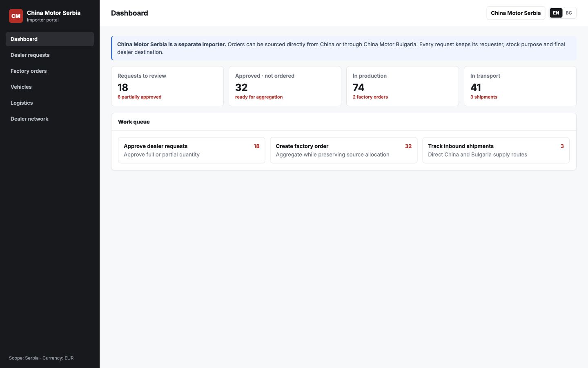Select the In transport stat card
Screen dimensions: 588x368
(520, 86)
